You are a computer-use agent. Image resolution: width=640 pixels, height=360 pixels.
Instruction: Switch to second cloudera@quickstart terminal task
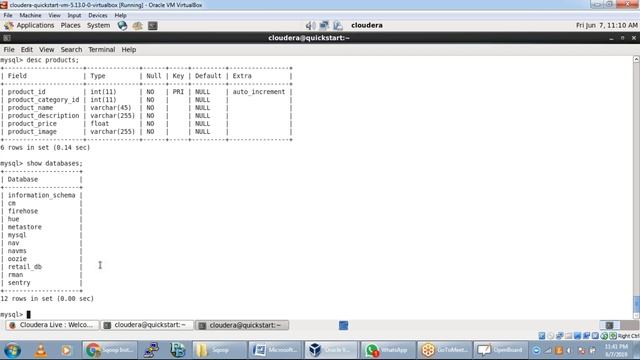(x=242, y=325)
